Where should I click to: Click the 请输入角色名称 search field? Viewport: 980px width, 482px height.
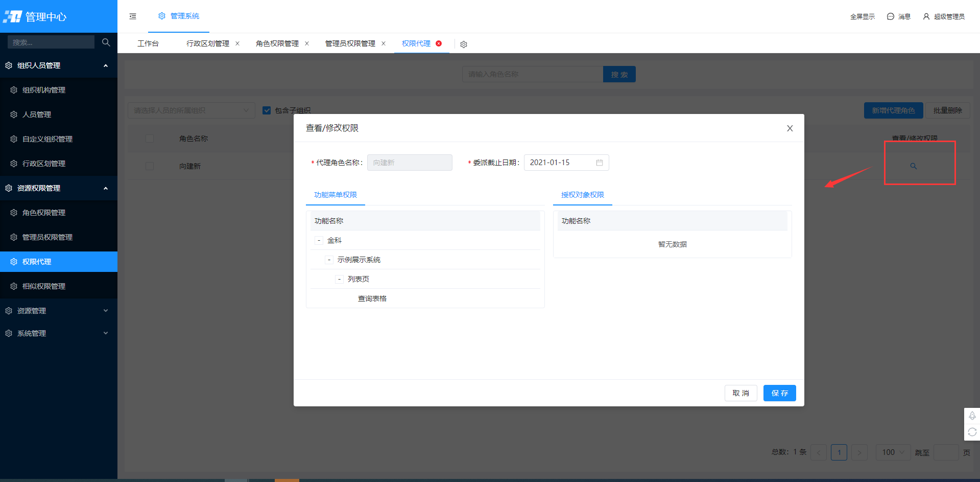(x=533, y=74)
